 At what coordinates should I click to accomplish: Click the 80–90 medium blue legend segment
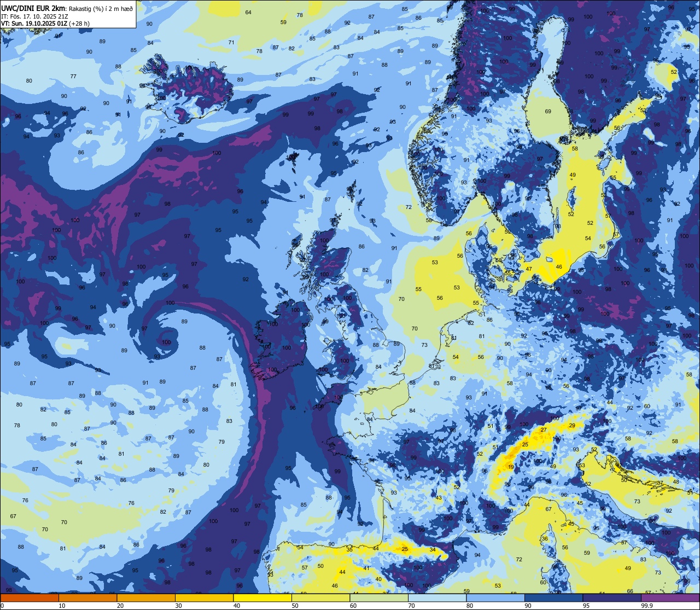pos(495,597)
